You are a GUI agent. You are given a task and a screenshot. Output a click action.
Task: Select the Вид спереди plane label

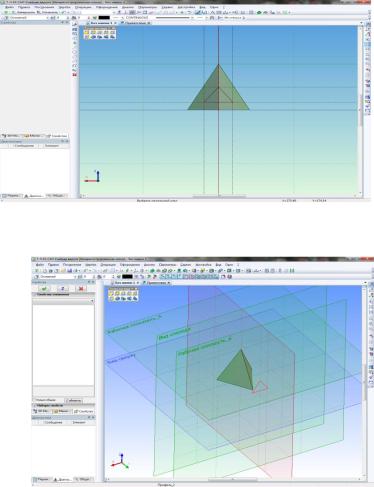pyautogui.click(x=175, y=334)
